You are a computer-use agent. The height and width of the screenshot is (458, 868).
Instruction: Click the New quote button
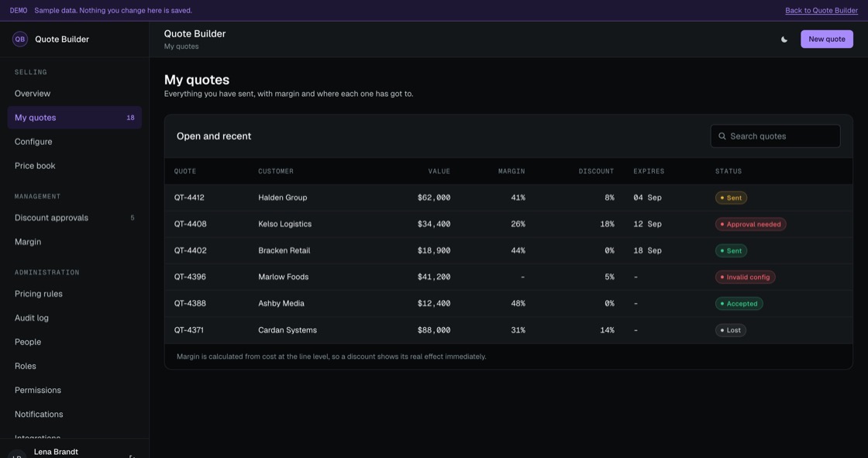pyautogui.click(x=826, y=40)
